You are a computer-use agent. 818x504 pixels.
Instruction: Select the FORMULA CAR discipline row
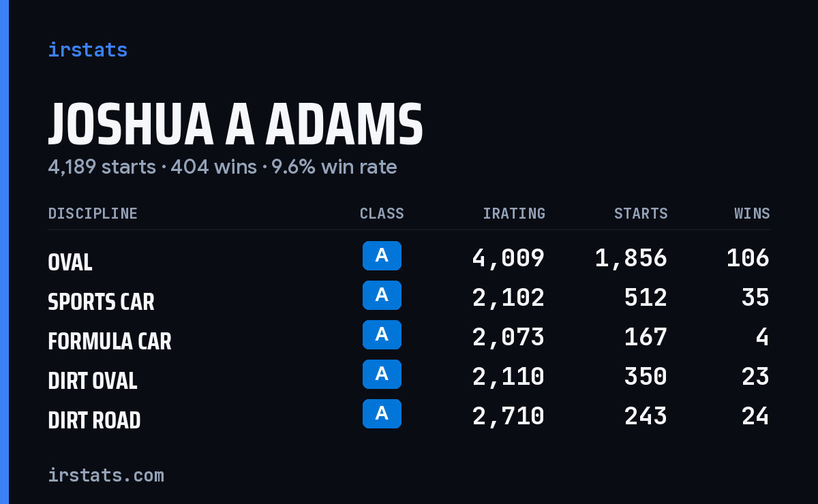pos(409,337)
